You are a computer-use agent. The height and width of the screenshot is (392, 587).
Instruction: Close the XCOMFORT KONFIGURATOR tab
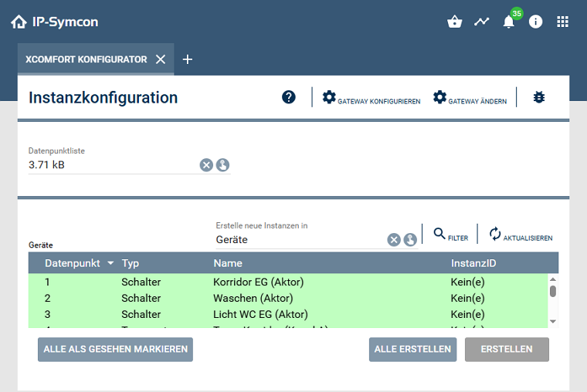pos(161,59)
